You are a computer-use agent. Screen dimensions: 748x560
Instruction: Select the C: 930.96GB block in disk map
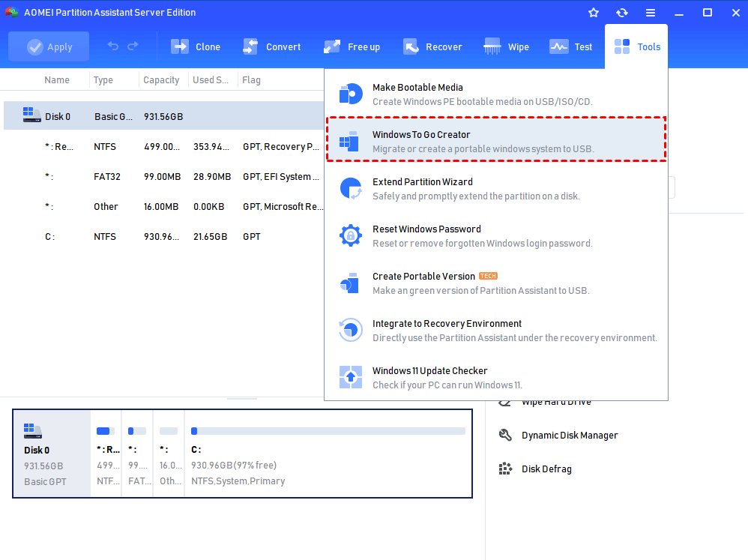328,454
